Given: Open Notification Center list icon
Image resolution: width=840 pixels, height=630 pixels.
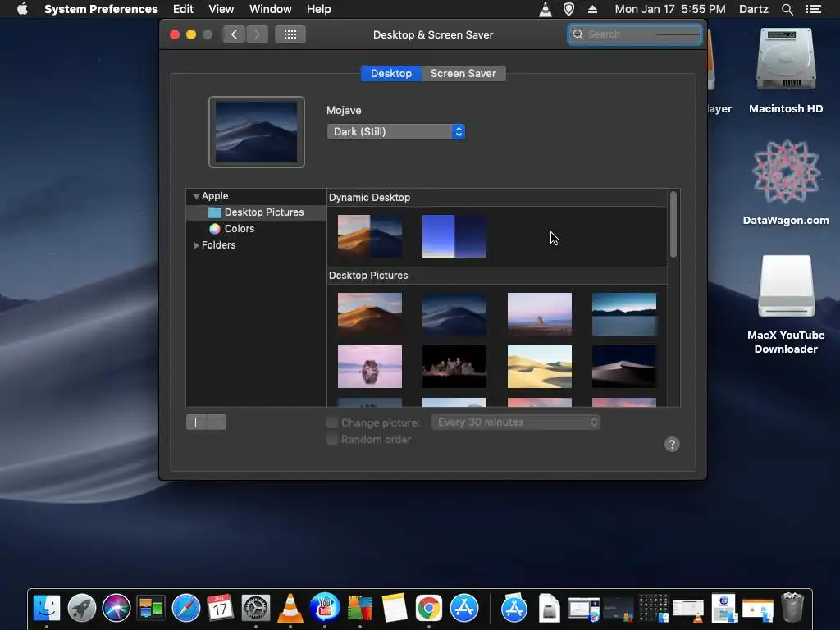Looking at the screenshot, I should [813, 9].
